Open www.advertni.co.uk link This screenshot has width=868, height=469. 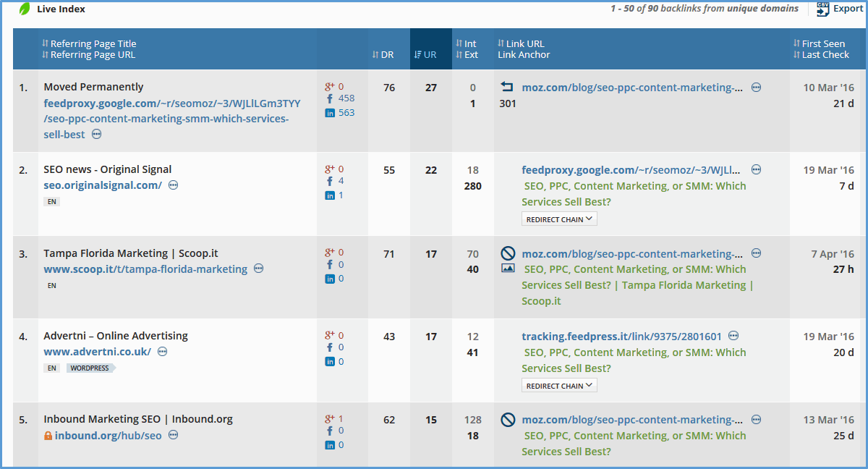click(x=97, y=352)
